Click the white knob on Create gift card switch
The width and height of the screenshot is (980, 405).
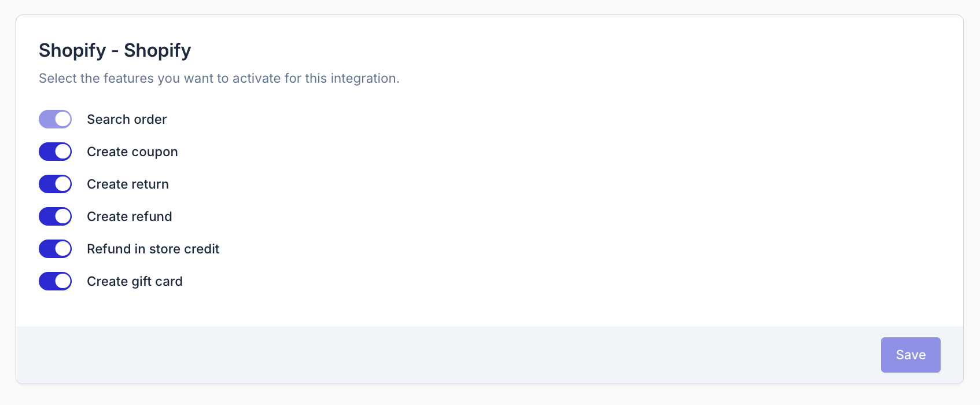[63, 281]
